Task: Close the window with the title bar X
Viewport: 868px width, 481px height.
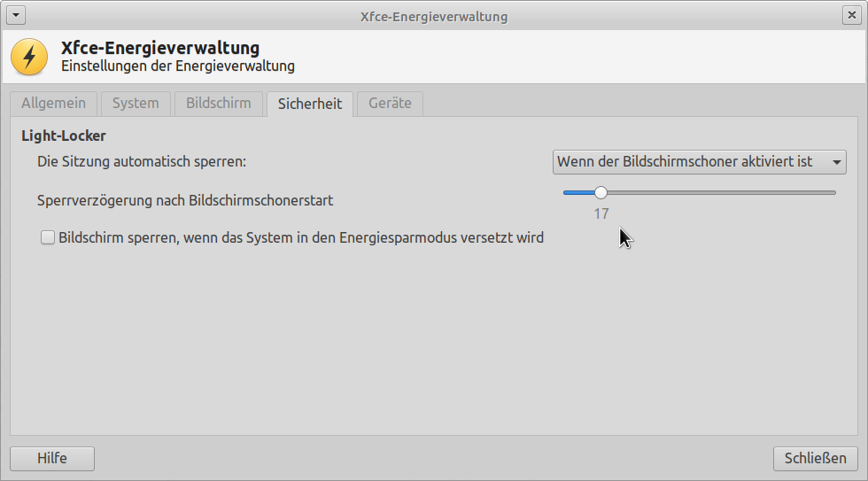Action: (x=851, y=16)
